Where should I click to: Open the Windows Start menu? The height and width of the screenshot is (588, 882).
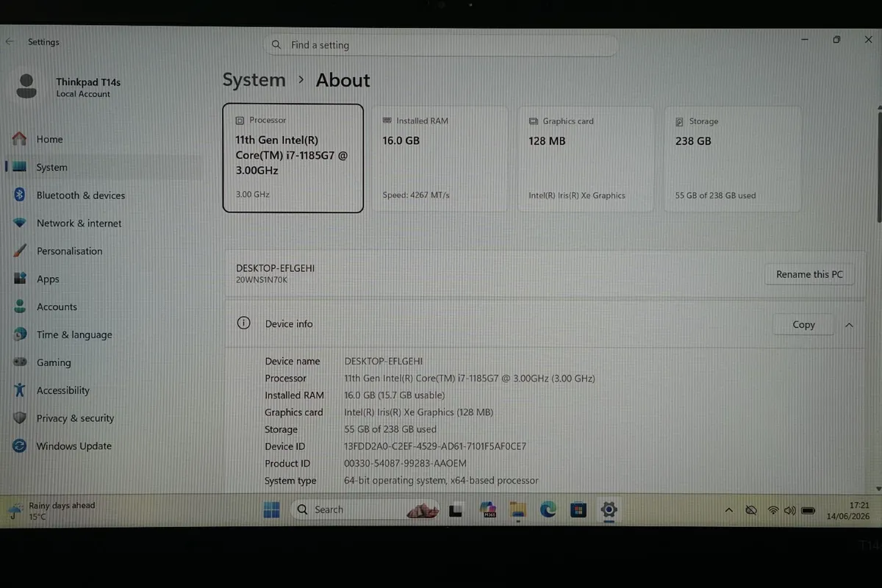point(271,509)
